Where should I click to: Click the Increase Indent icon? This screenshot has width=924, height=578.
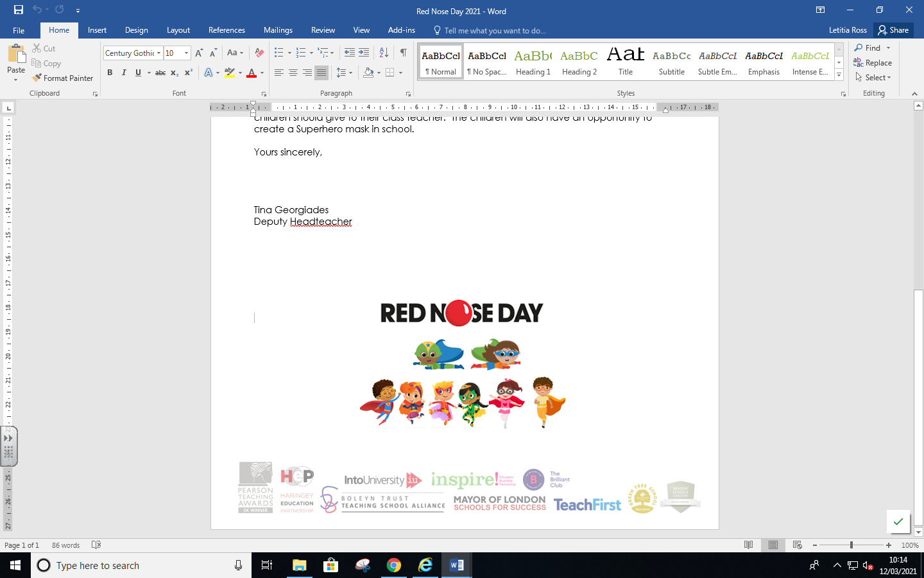point(364,53)
